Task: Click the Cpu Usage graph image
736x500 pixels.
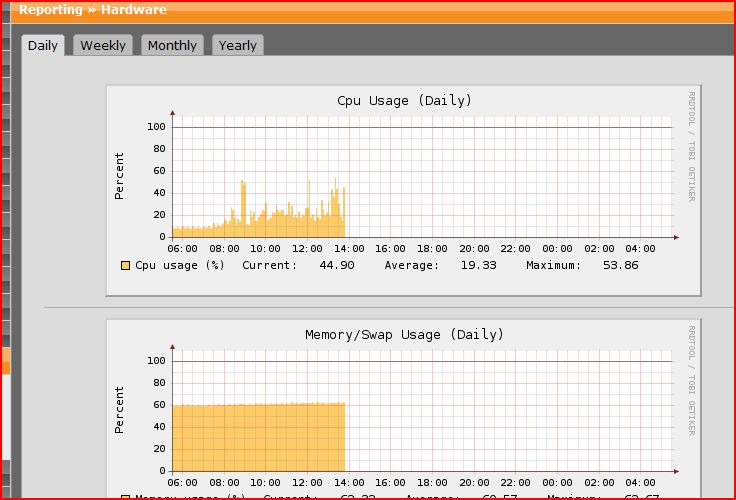Action: point(404,191)
